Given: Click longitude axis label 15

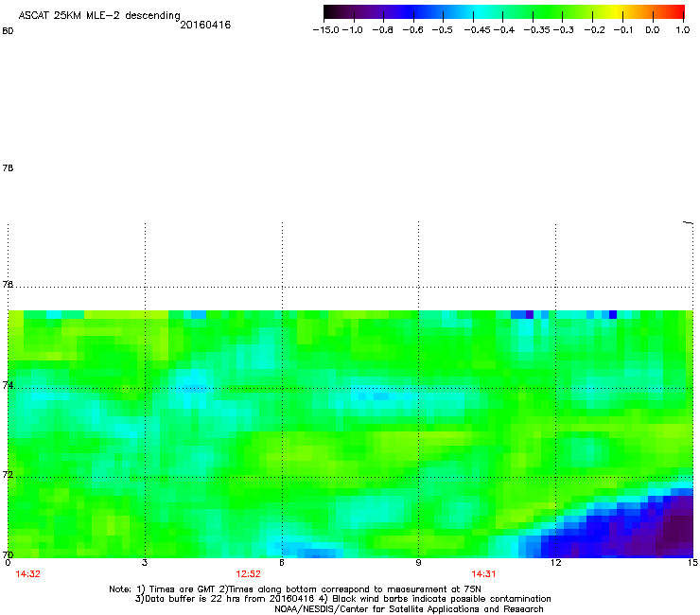Looking at the screenshot, I should click(x=692, y=563).
